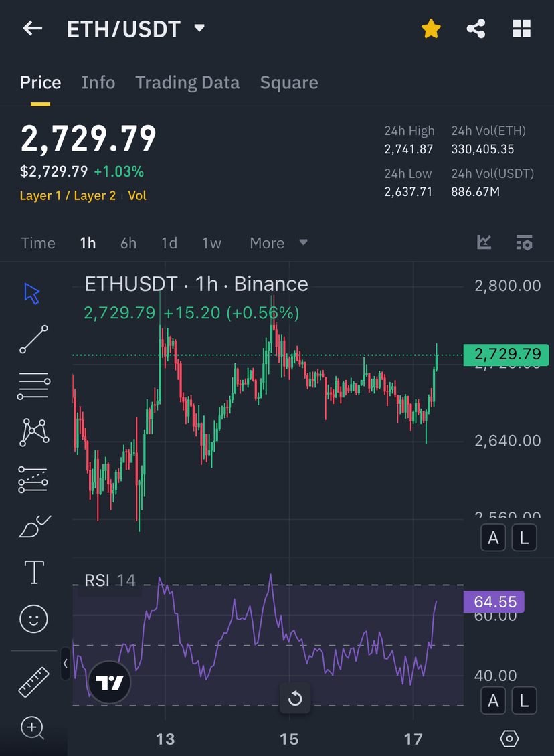The image size is (554, 756).
Task: Select the ruler measure tool
Action: coord(33,682)
